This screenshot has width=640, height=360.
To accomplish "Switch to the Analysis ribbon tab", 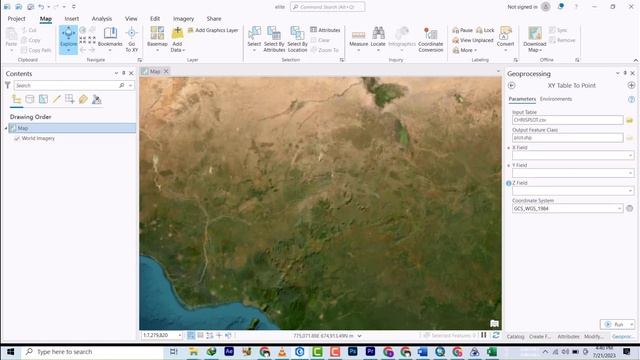I will click(102, 19).
